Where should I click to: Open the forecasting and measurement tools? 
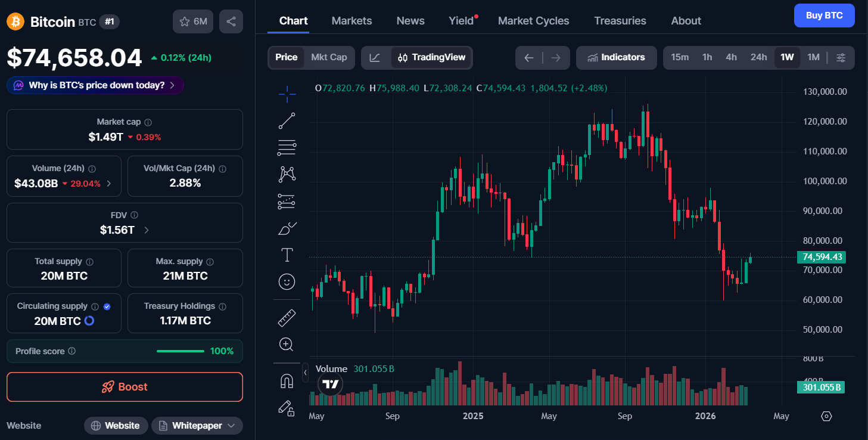pos(287,202)
